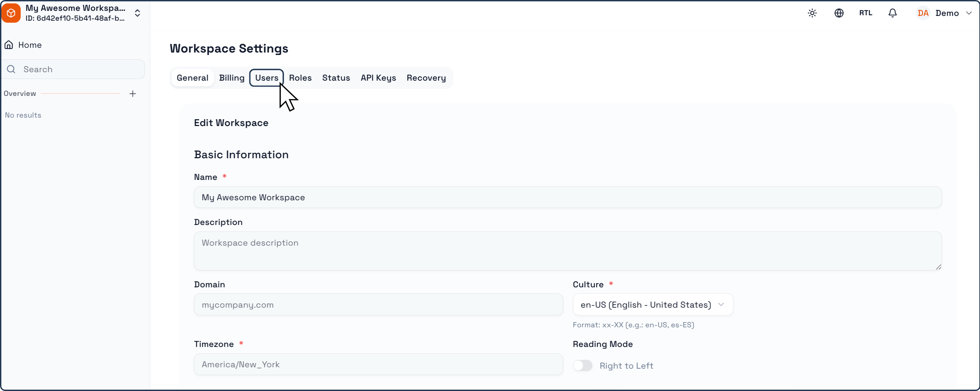The height and width of the screenshot is (391, 980).
Task: Click the DA user avatar
Action: click(923, 13)
